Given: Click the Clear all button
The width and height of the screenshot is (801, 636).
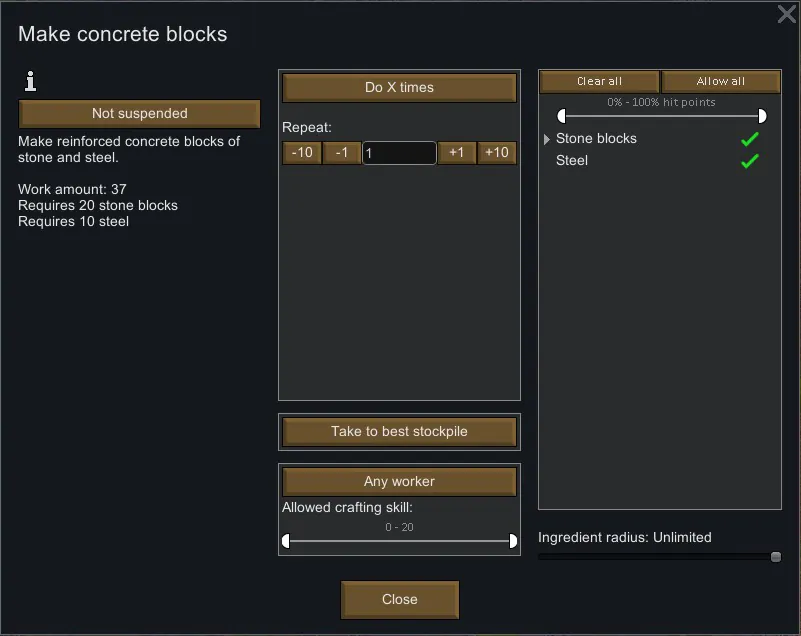Looking at the screenshot, I should 600,82.
